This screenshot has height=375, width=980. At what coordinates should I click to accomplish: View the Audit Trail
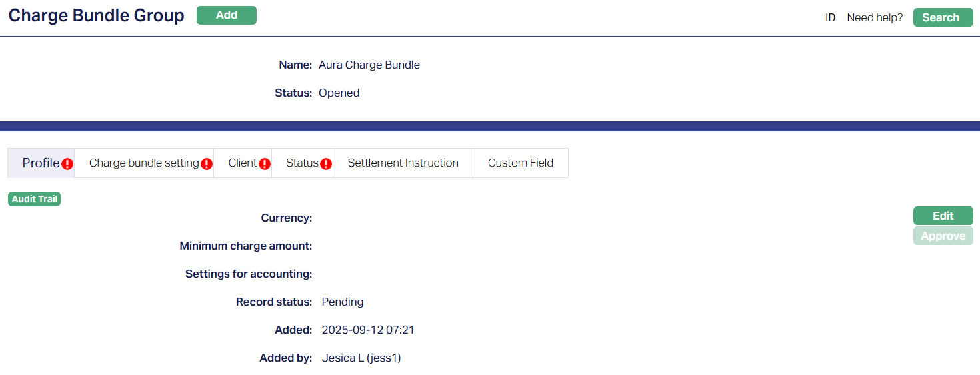[34, 199]
